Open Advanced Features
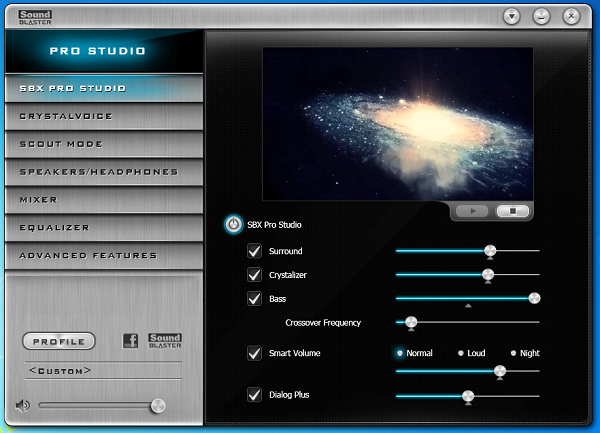This screenshot has width=600, height=433. click(104, 256)
